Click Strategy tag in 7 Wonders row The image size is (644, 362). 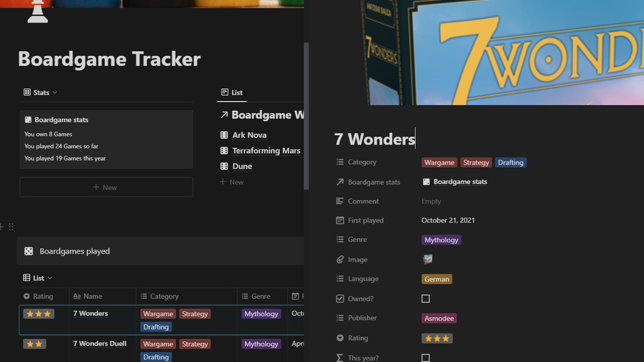tap(195, 313)
